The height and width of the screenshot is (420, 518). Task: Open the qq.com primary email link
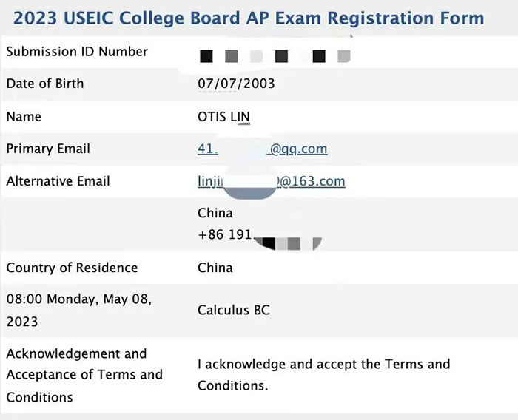point(262,149)
